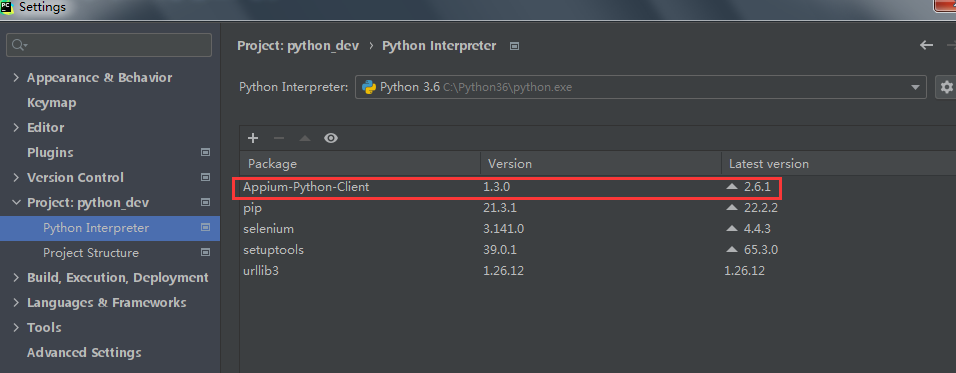Click the upgrade arrow beside 65.3.0
Screen dimensions: 956x373
732,249
